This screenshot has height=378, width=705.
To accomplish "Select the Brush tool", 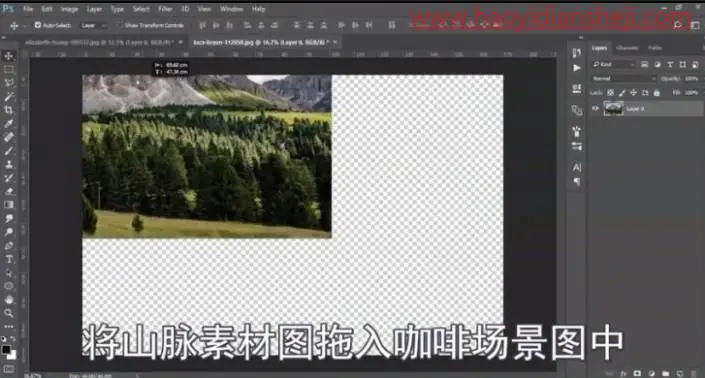I will pyautogui.click(x=9, y=151).
